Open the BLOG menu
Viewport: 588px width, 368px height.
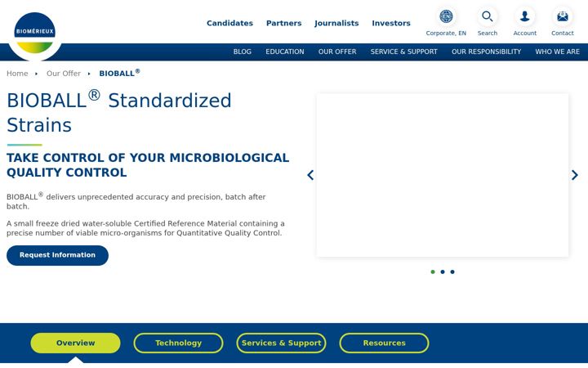click(x=243, y=52)
